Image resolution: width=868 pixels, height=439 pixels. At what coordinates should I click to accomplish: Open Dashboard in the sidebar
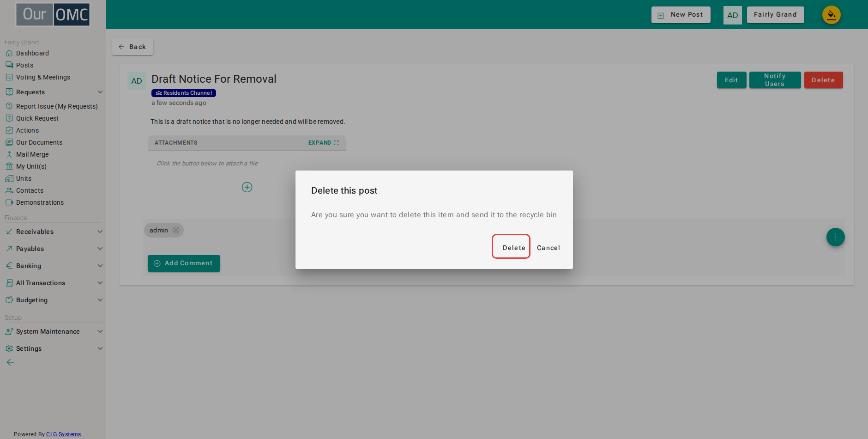32,53
